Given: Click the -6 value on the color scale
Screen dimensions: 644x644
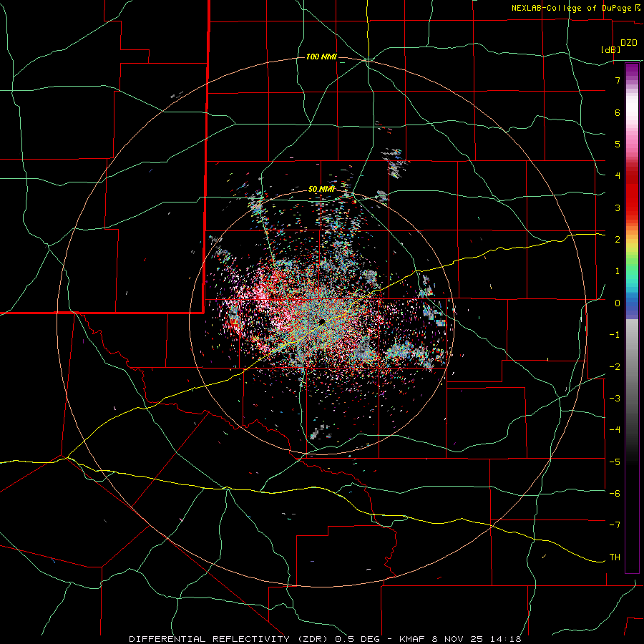Looking at the screenshot, I should [x=615, y=493].
